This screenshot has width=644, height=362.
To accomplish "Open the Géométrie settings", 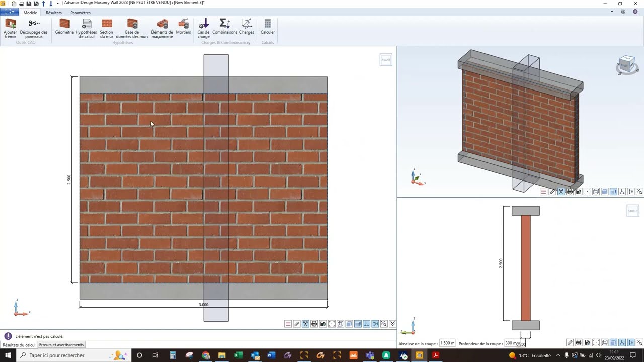I will click(64, 27).
